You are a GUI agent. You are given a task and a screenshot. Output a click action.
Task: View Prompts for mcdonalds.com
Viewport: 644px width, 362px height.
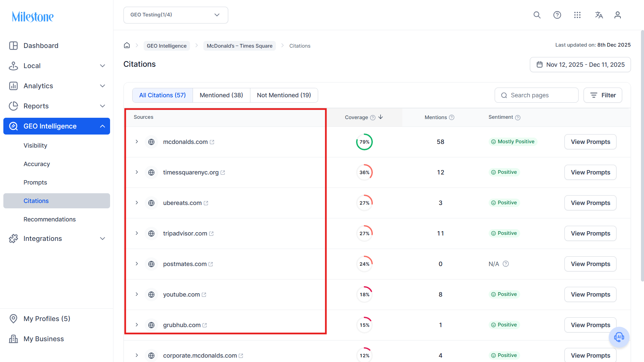click(590, 142)
